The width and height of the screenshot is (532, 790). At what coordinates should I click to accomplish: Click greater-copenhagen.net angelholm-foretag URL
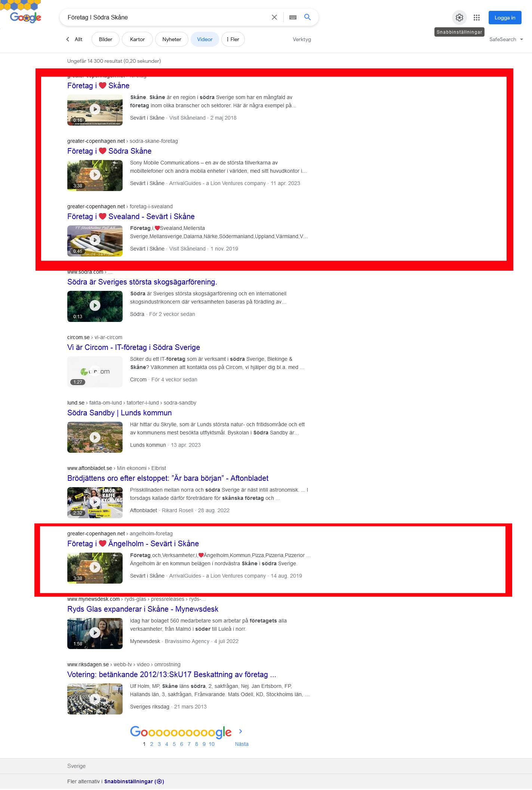(120, 534)
